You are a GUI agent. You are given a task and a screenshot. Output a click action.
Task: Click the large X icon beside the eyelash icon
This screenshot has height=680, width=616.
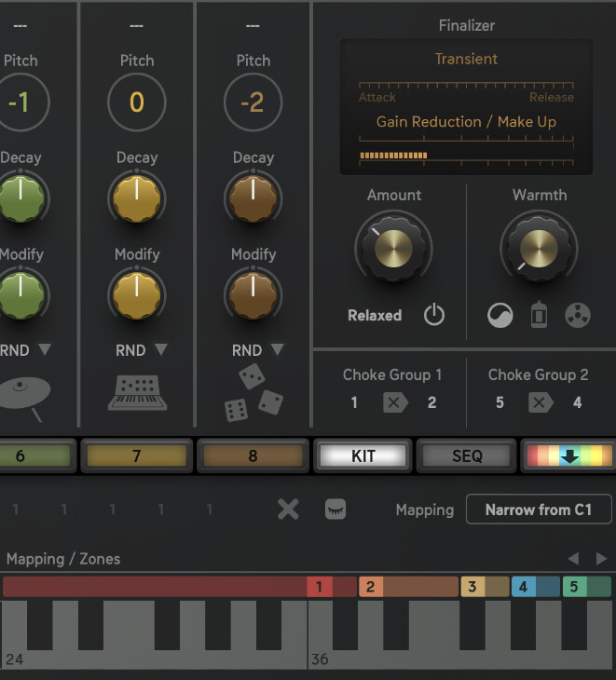pos(288,510)
